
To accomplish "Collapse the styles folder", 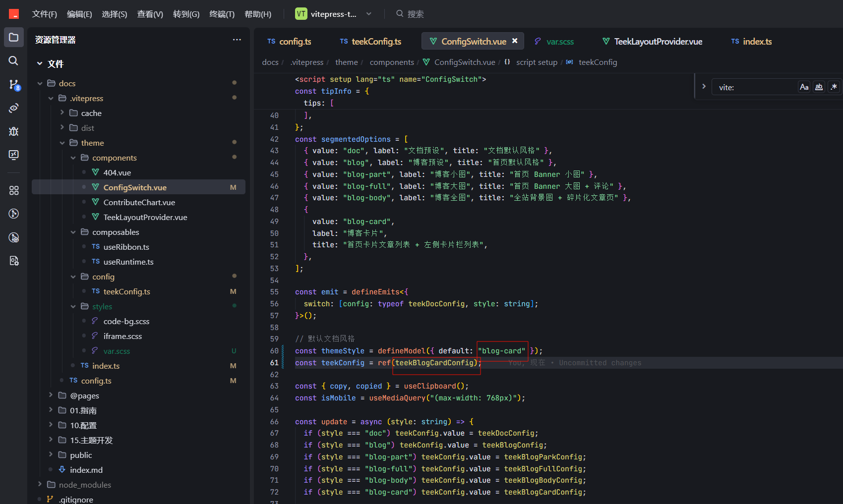I will (x=73, y=306).
